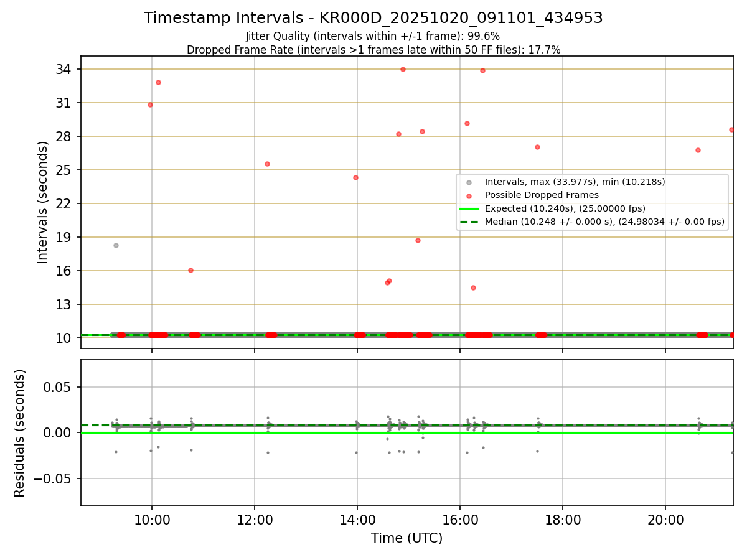Click the red point near 34 seconds after 16:00

[x=482, y=70]
